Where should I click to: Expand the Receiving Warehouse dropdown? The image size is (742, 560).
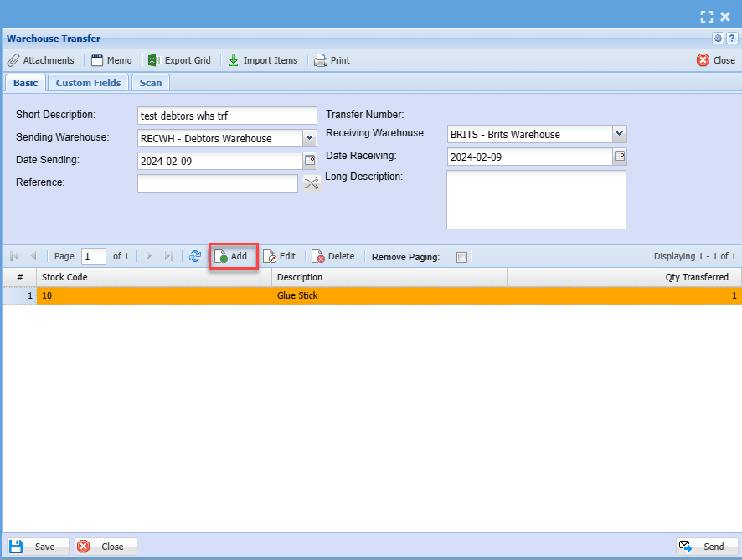click(619, 134)
